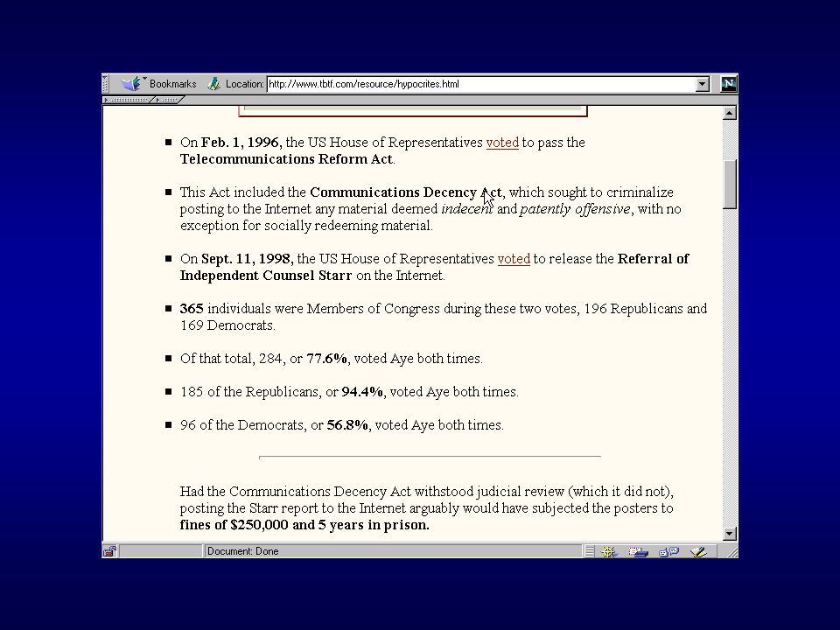Click the '365' bold number
The image size is (840, 630).
pyautogui.click(x=192, y=309)
